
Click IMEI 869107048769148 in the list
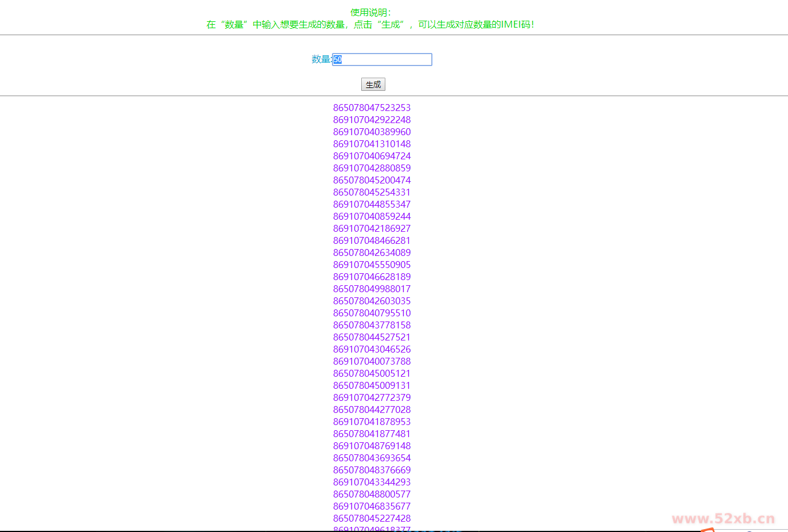[372, 446]
